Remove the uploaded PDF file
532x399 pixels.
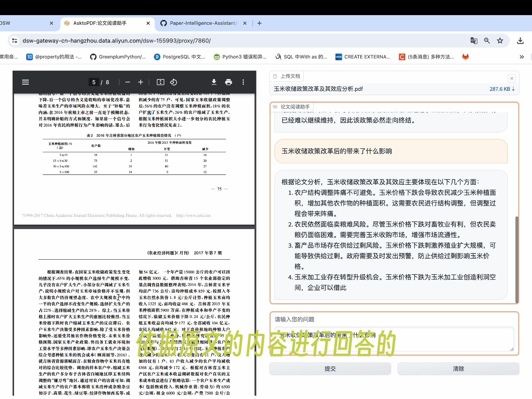512,78
